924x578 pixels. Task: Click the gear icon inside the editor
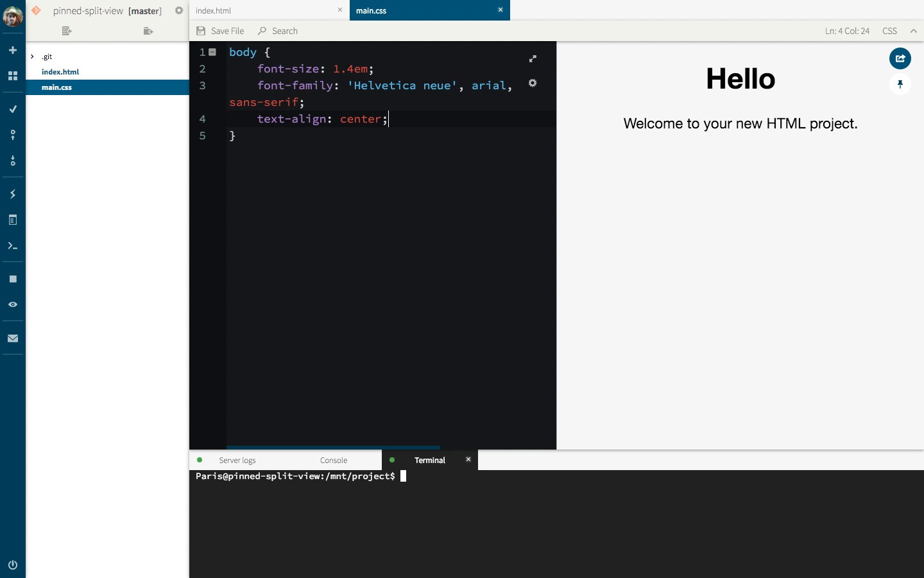533,83
